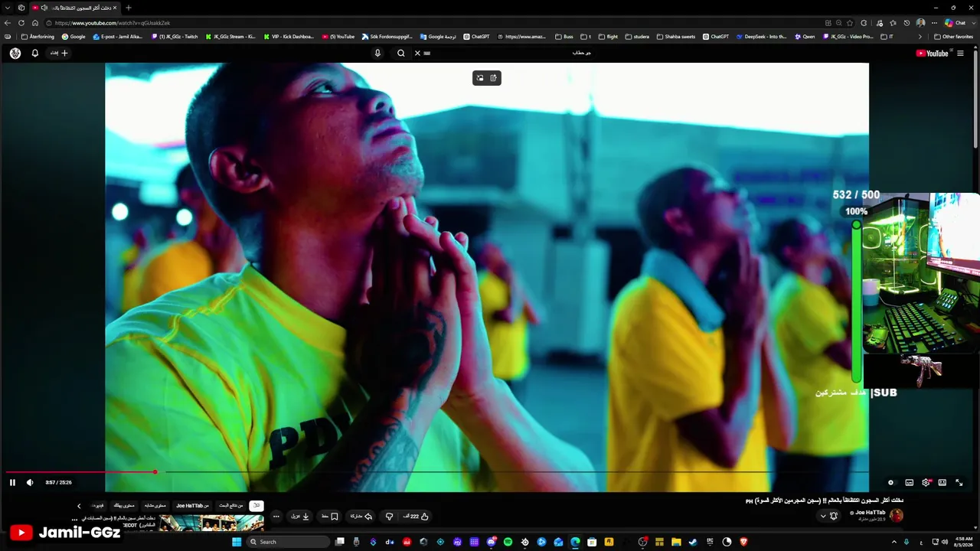Open YouTube notifications bell
980x551 pixels.
[35, 54]
